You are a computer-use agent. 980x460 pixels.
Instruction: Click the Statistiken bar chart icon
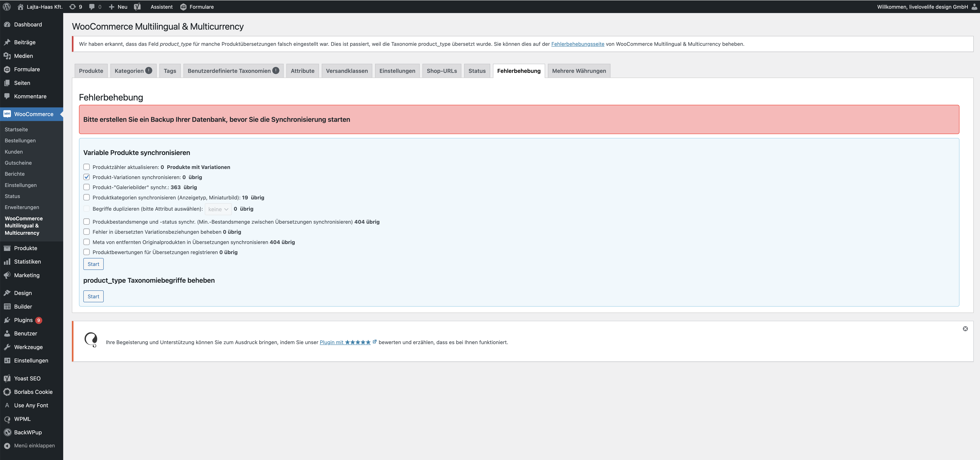pyautogui.click(x=7, y=262)
